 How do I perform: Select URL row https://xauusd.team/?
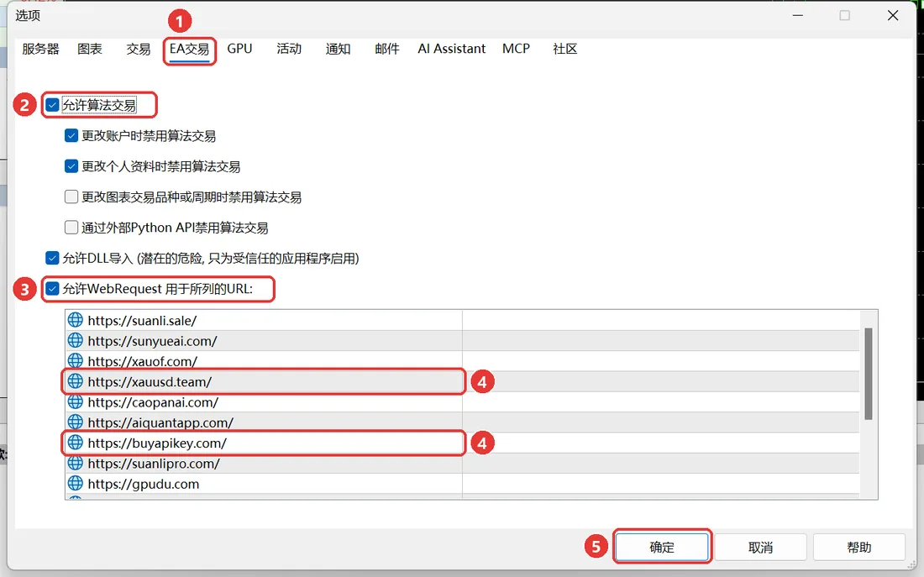(x=462, y=381)
